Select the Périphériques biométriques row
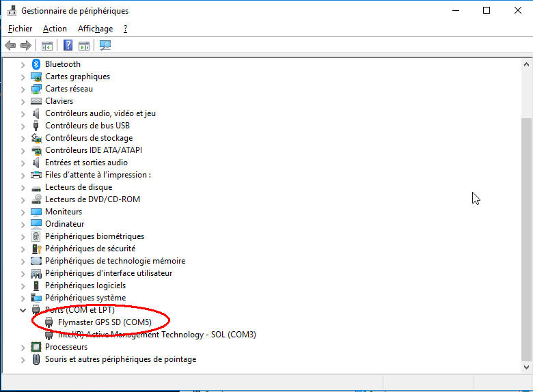The image size is (533, 392). click(x=94, y=236)
